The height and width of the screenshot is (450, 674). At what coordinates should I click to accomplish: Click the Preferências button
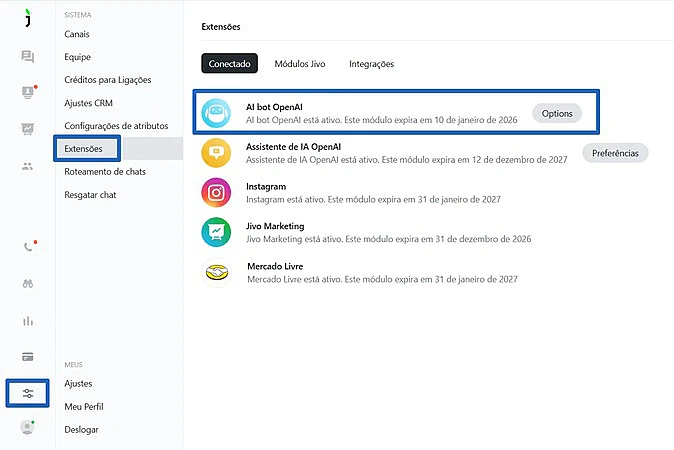point(615,153)
